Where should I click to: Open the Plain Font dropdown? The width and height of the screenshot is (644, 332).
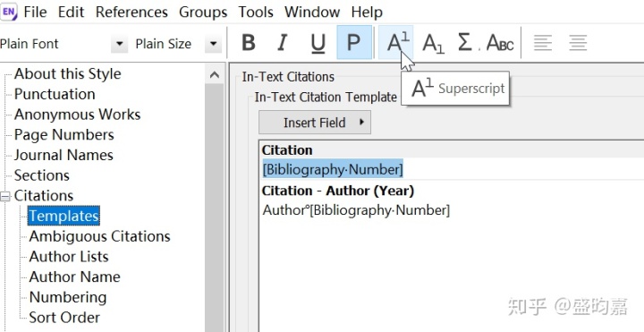point(120,44)
